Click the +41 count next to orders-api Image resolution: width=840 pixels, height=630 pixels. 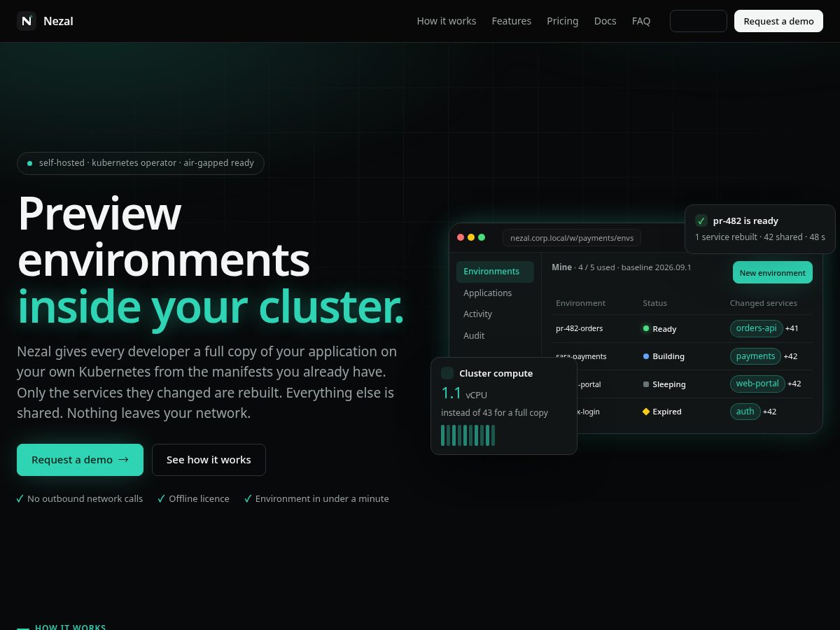click(x=792, y=328)
